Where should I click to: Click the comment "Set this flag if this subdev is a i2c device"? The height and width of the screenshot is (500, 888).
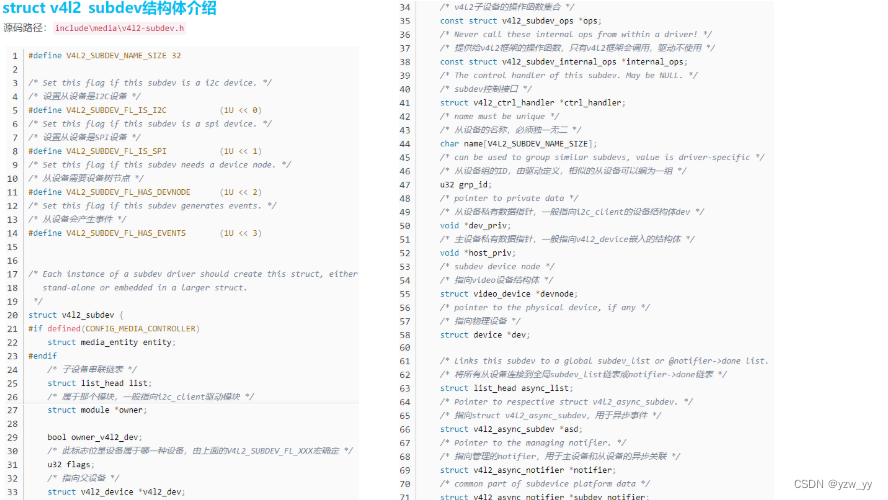[x=150, y=83]
